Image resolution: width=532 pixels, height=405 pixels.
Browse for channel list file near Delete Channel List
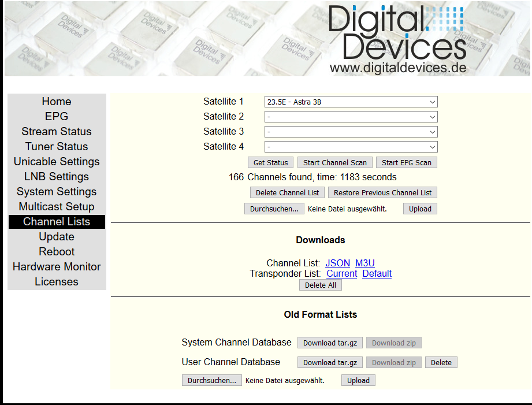[x=274, y=209]
